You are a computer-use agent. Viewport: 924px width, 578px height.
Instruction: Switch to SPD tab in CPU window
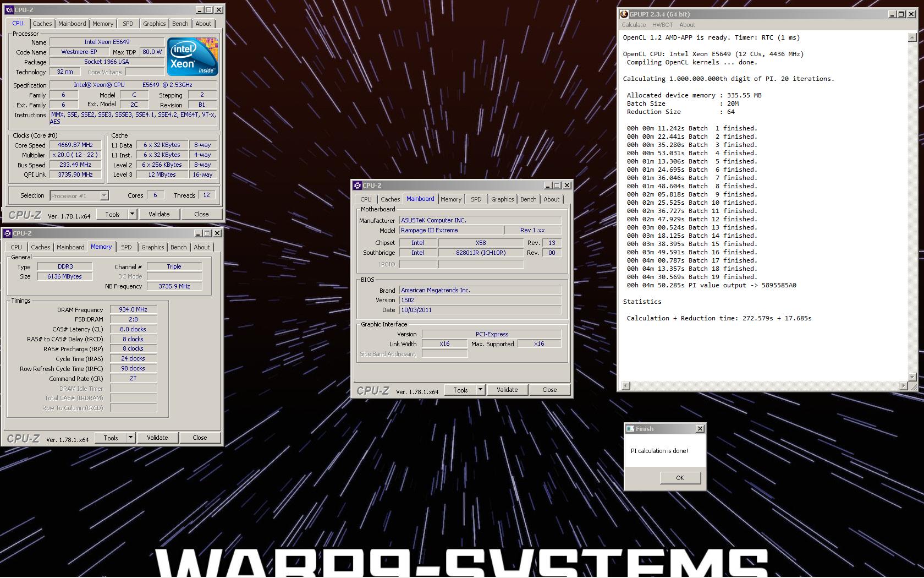pos(128,24)
